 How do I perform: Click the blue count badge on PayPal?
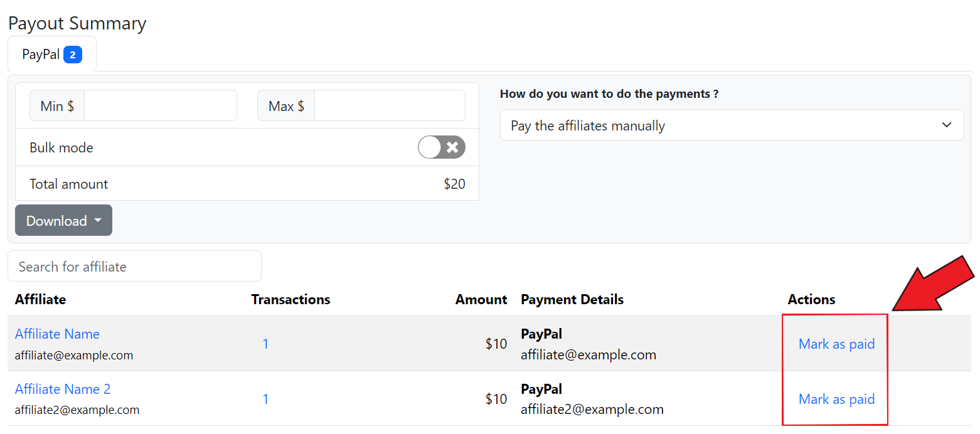pos(73,55)
